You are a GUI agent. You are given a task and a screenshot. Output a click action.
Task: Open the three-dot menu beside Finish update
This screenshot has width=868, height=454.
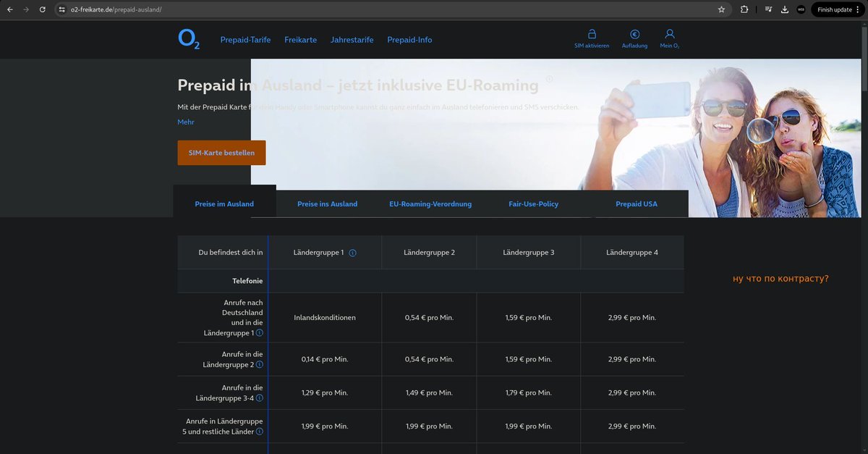(857, 9)
